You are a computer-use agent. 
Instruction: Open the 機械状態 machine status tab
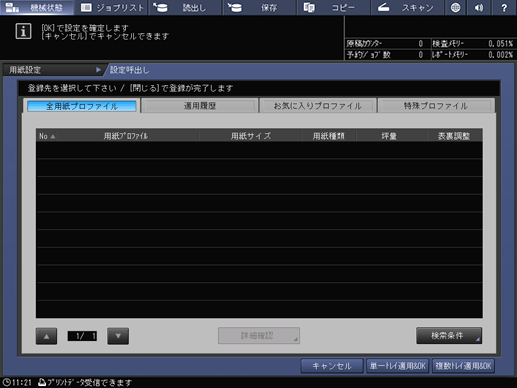(x=37, y=7)
